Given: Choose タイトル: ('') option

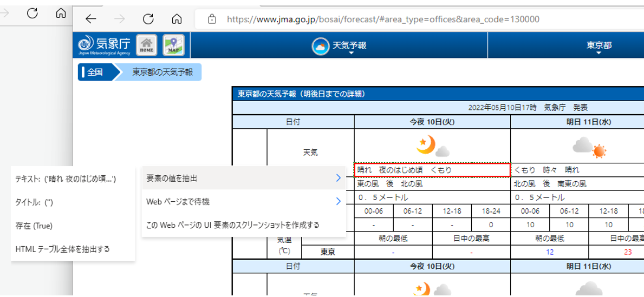Looking at the screenshot, I should pyautogui.click(x=73, y=202).
